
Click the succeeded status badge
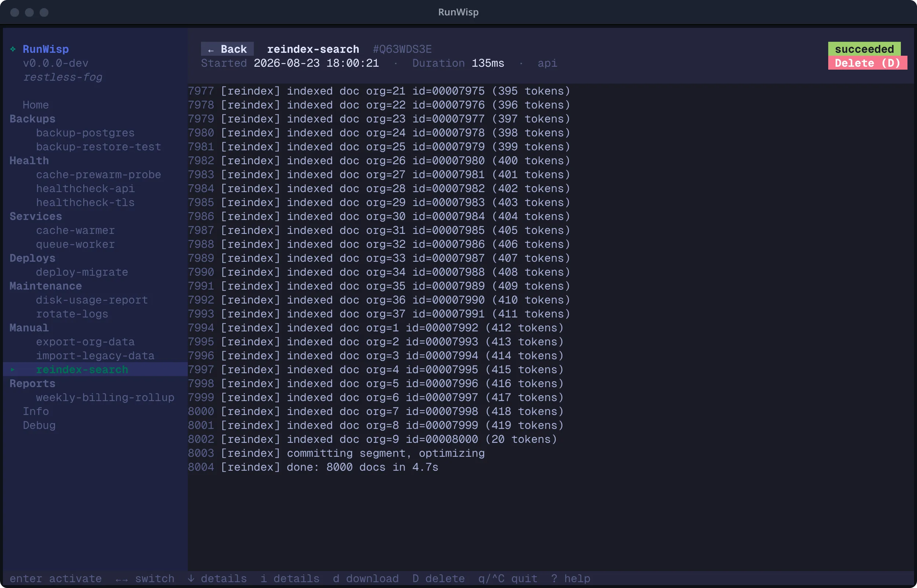click(x=864, y=49)
